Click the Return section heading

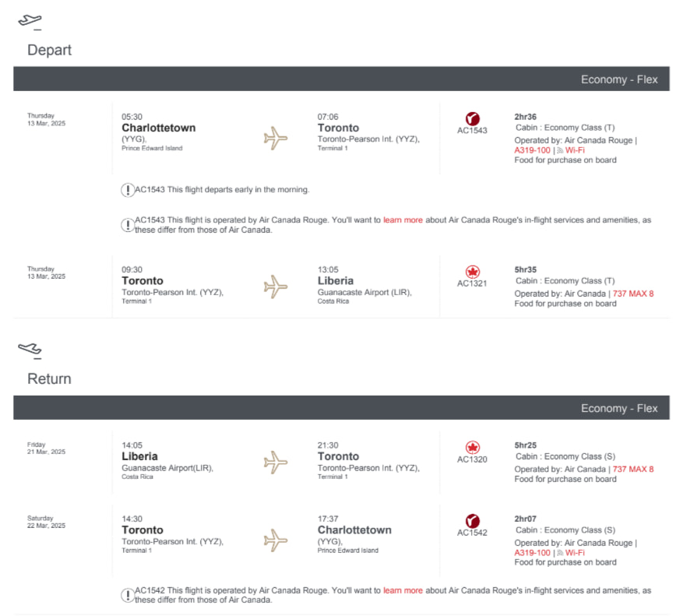click(x=49, y=379)
